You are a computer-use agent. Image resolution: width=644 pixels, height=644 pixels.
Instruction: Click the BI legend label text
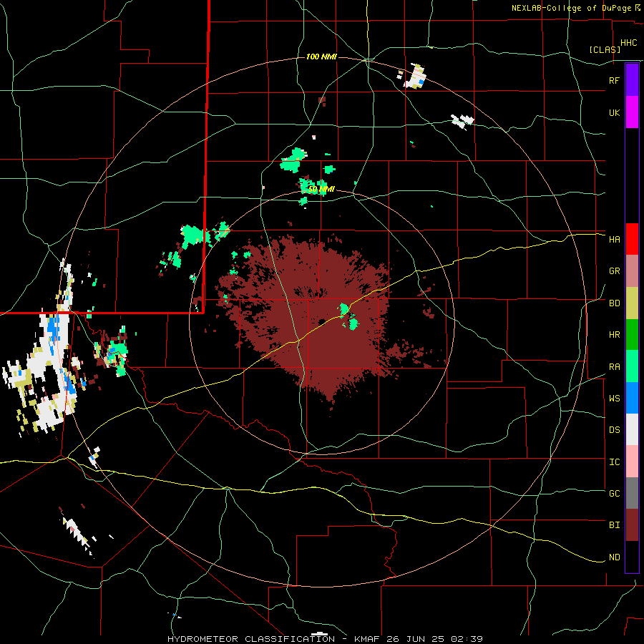(x=614, y=525)
